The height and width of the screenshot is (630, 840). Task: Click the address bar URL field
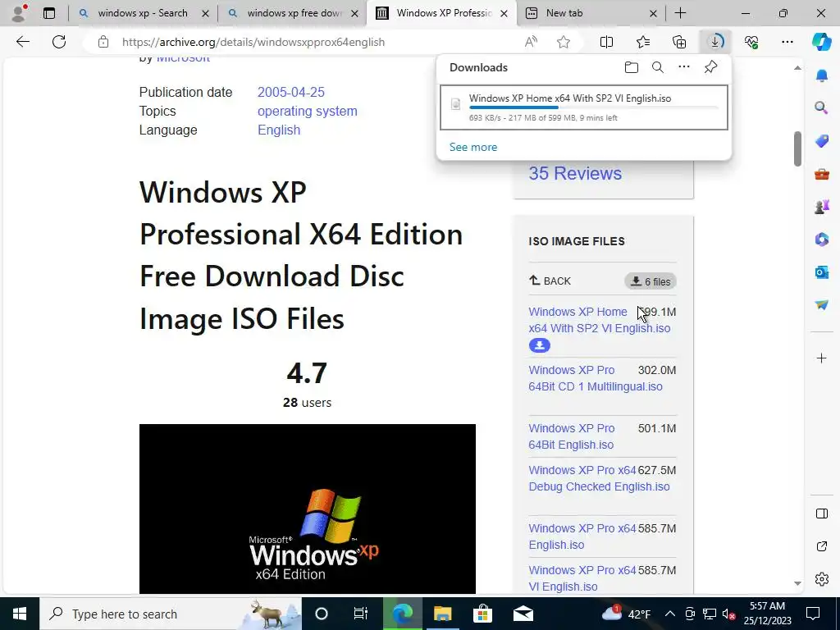253,42
